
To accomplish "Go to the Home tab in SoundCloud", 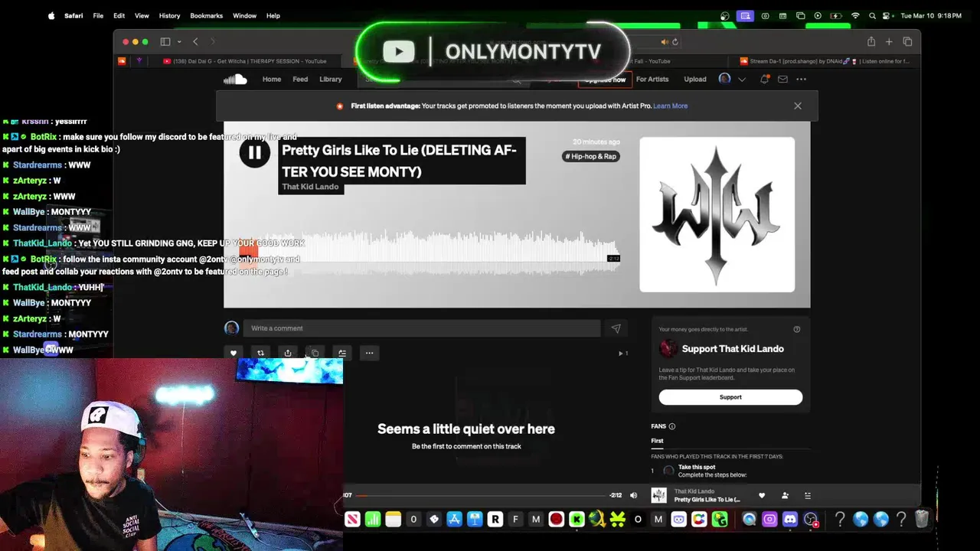I will 272,79.
